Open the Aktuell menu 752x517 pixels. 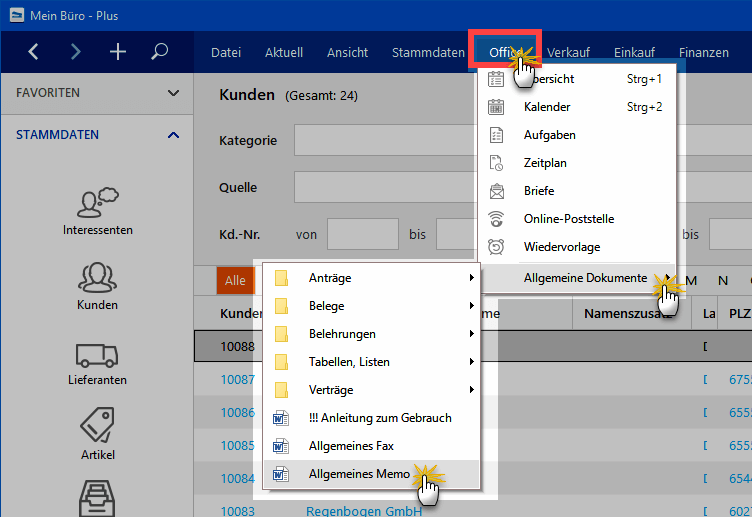click(284, 52)
